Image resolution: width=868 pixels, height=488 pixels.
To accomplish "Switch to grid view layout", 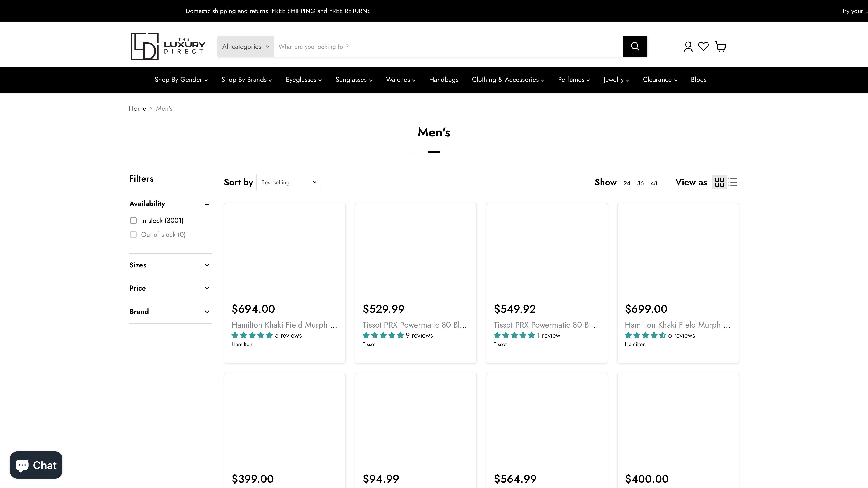I will point(719,182).
